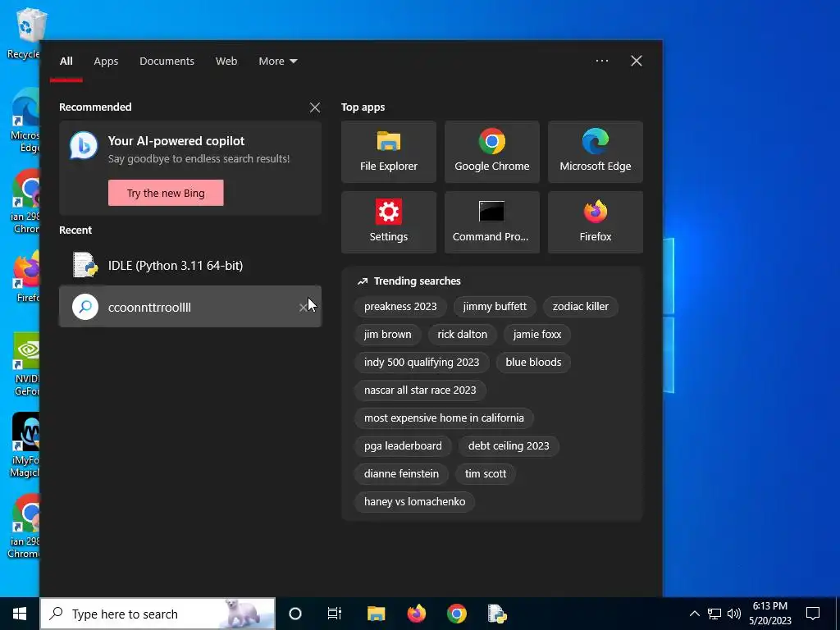
Task: Open search options ellipsis menu
Action: coord(601,61)
